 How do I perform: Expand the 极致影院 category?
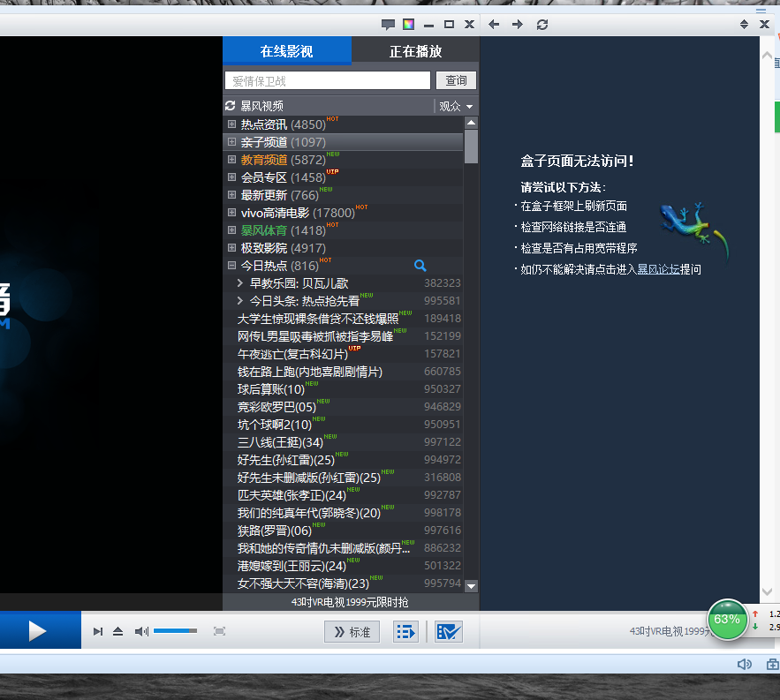click(x=231, y=247)
